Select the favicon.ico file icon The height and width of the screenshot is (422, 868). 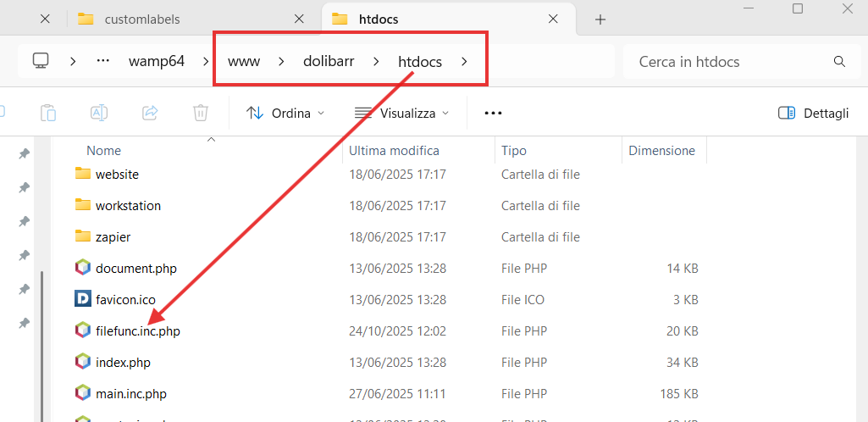click(x=82, y=299)
